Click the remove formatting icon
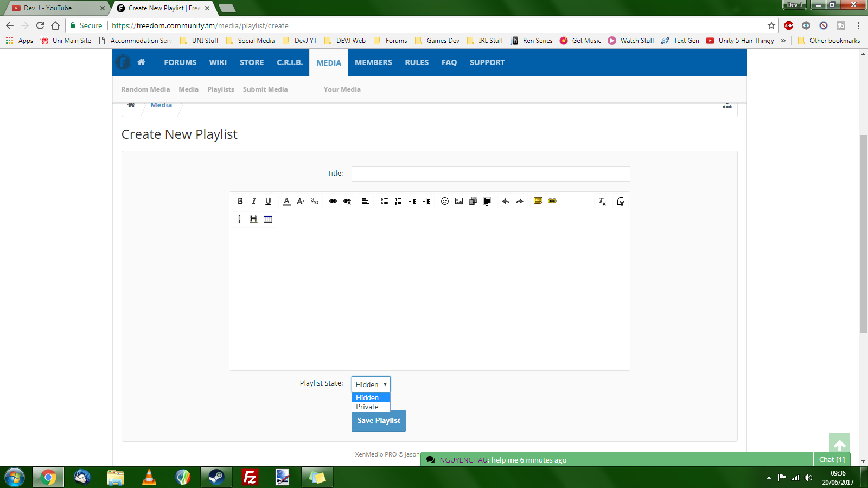868x488 pixels. pos(602,201)
